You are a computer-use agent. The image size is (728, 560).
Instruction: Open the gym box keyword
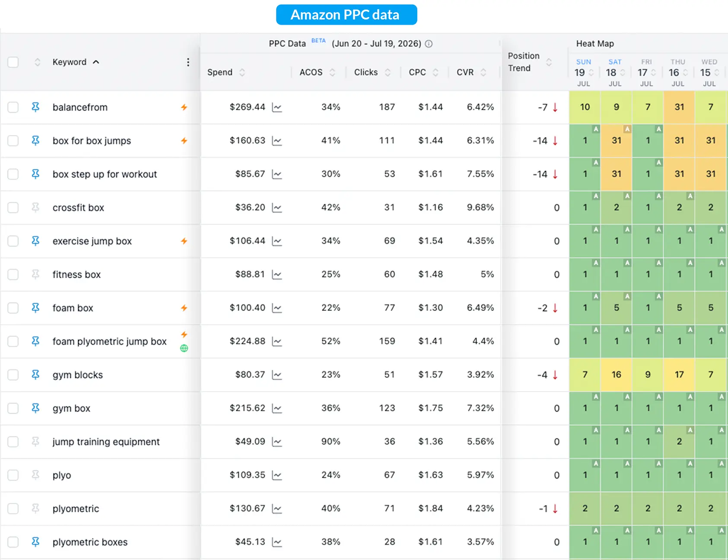coord(71,408)
